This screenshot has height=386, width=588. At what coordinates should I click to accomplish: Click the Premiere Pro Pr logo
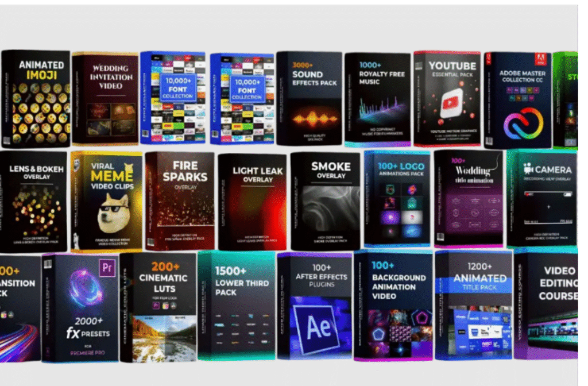107,268
